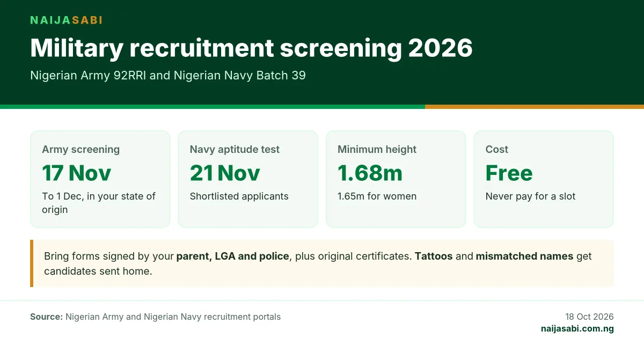Click the 'Nigerian Army 92RRI and Nigerian Navy Batch 39' subtitle
This screenshot has height=338, width=644.
(168, 76)
